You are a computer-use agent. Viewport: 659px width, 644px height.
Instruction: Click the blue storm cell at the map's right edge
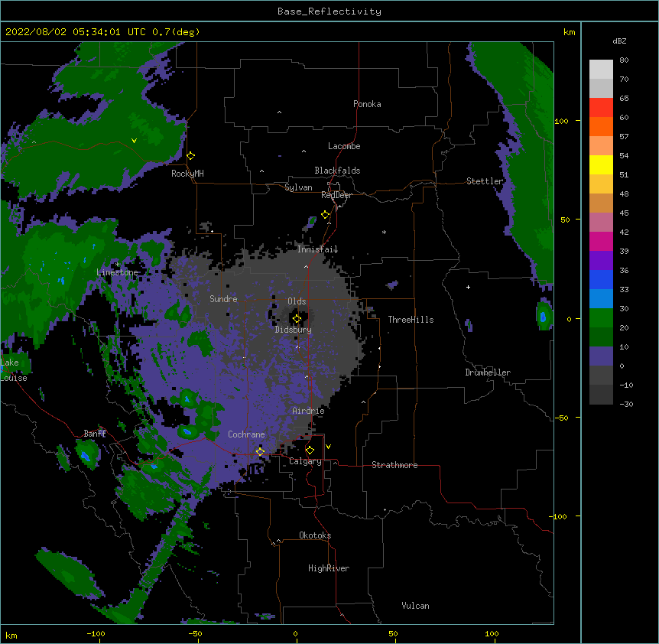tap(543, 316)
